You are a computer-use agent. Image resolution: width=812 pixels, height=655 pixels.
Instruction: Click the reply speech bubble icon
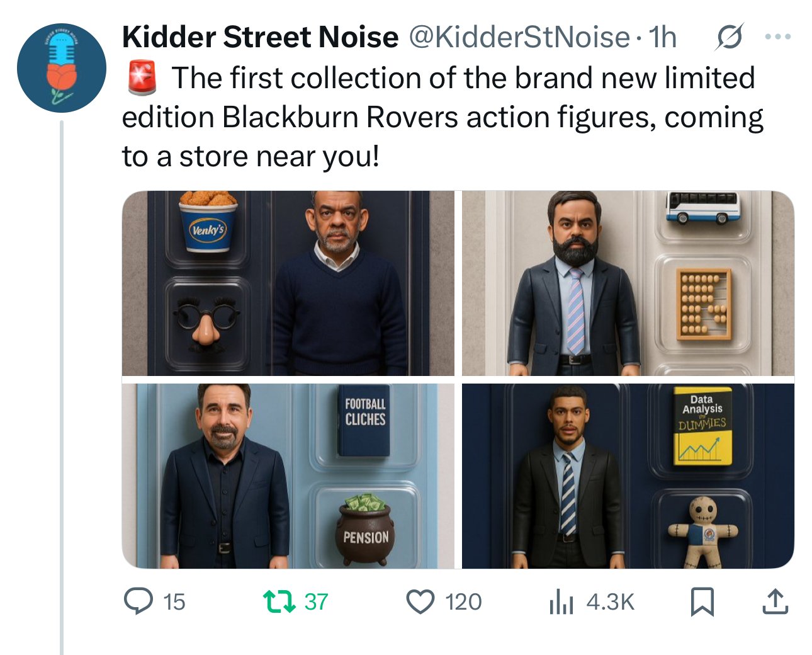[138, 601]
